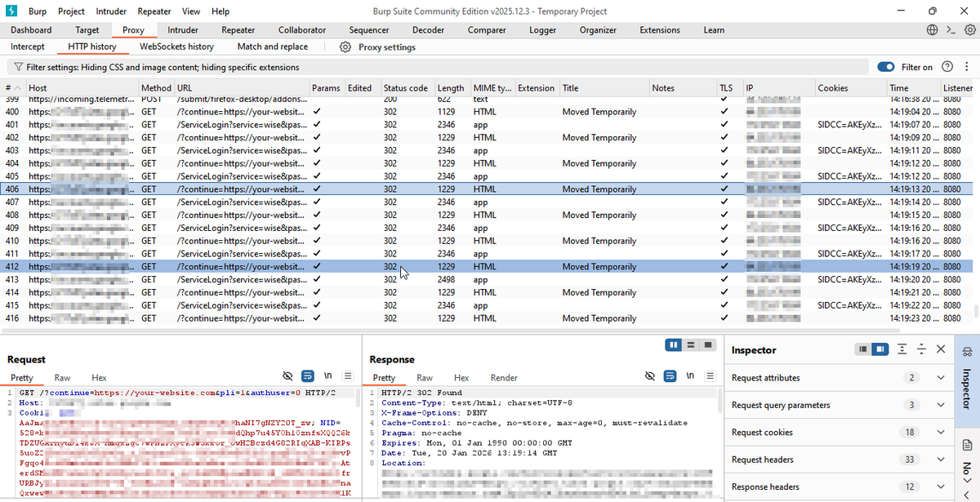Select history row number 413
This screenshot has height=502, width=980.
click(x=487, y=280)
